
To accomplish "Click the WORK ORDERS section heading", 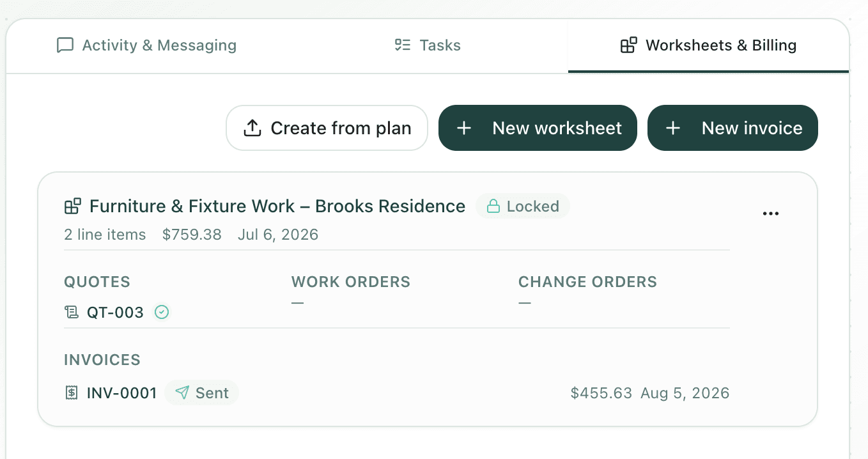I will (x=351, y=282).
